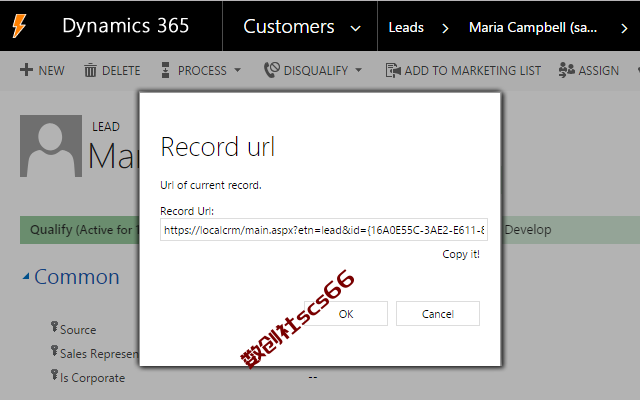Click the Copy it! link
The height and width of the screenshot is (400, 640).
click(x=461, y=254)
